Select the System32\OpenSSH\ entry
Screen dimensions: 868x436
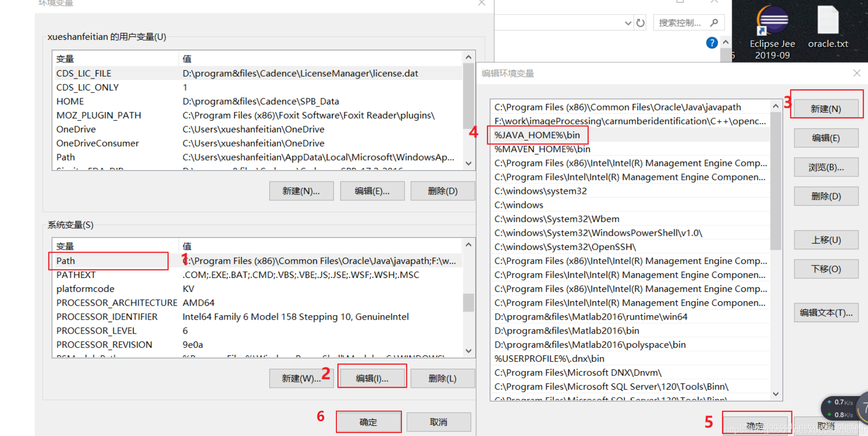pos(630,247)
